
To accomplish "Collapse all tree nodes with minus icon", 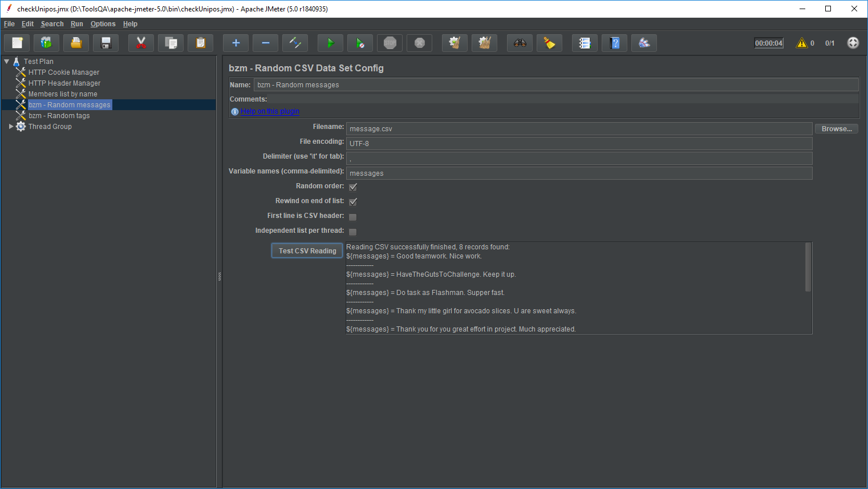I will pos(266,43).
